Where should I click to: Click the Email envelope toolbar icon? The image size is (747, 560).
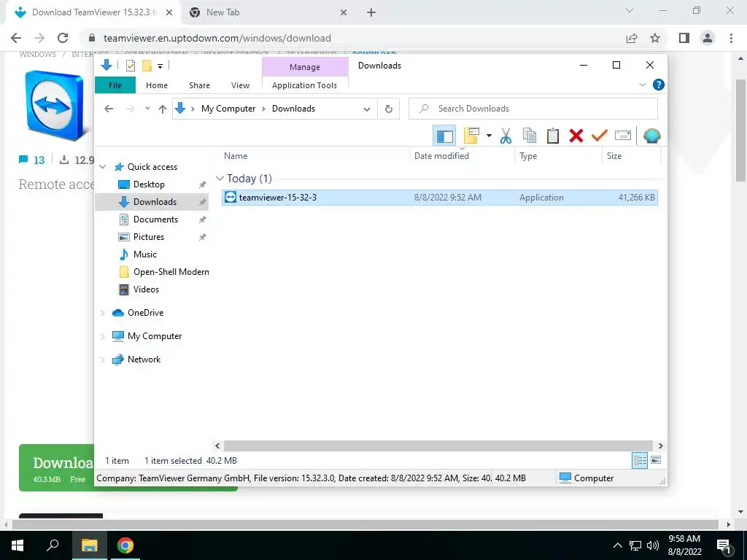coord(623,136)
